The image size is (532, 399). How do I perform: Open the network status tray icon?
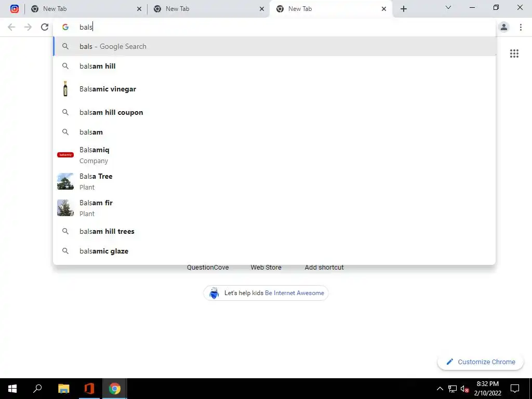click(453, 389)
